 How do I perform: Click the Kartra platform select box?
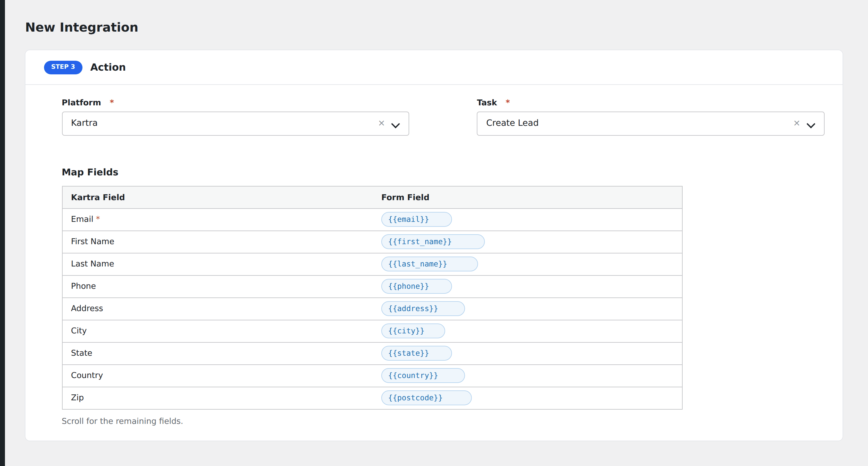click(x=235, y=124)
